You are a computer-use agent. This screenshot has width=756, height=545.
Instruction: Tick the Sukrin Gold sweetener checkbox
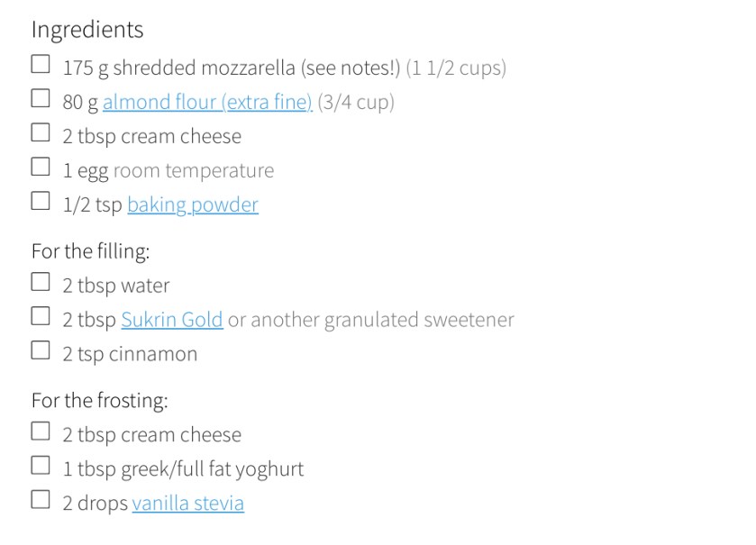(x=41, y=316)
